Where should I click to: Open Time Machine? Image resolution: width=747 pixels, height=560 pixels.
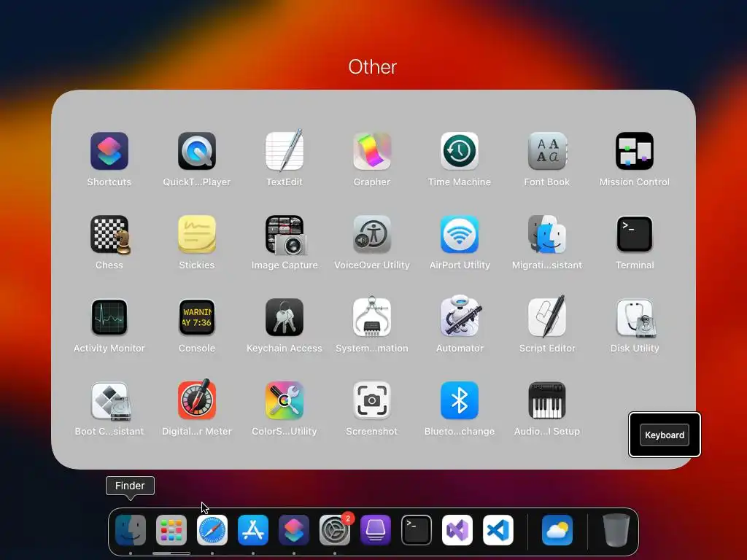(460, 152)
